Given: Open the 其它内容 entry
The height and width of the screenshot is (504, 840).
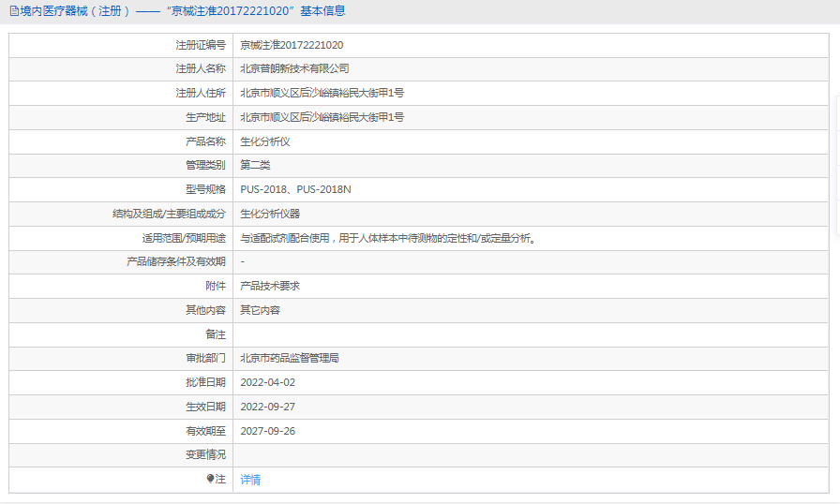Looking at the screenshot, I should [260, 310].
